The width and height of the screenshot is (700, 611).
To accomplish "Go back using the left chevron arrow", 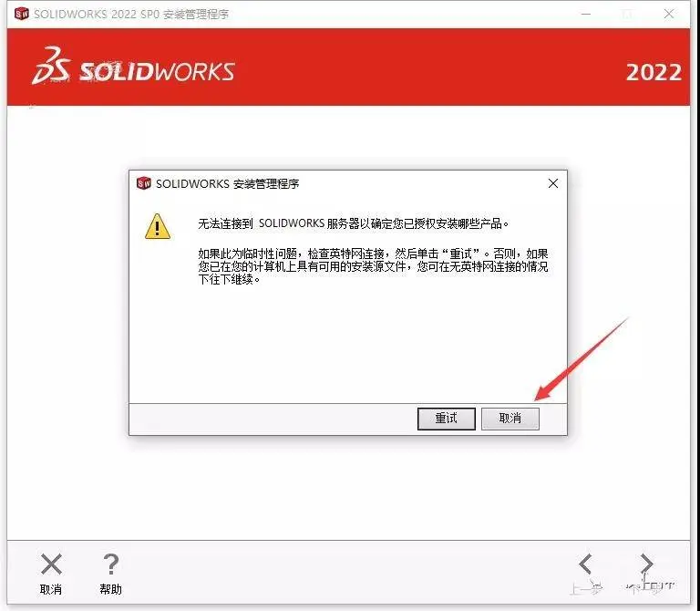I will [x=585, y=564].
